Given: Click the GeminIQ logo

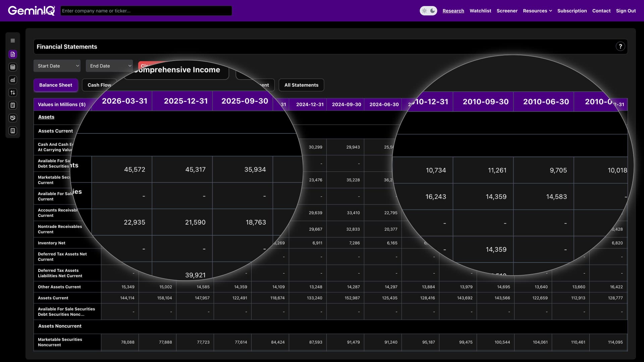Looking at the screenshot, I should 32,11.
